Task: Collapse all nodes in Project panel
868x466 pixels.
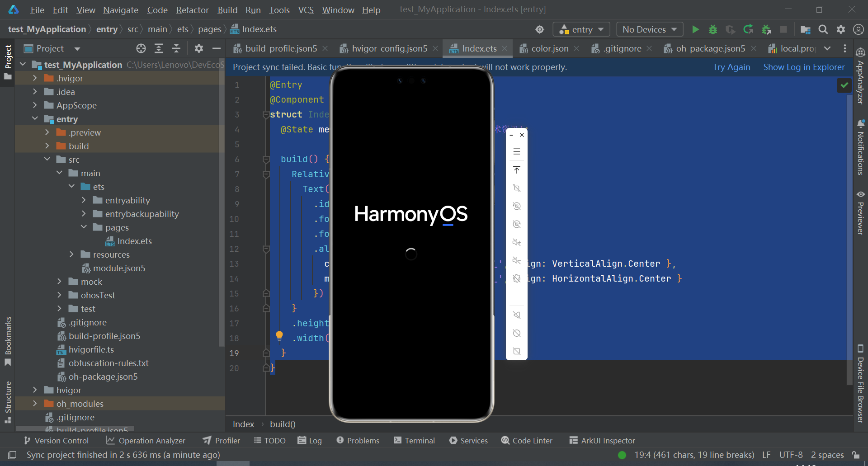Action: [176, 48]
